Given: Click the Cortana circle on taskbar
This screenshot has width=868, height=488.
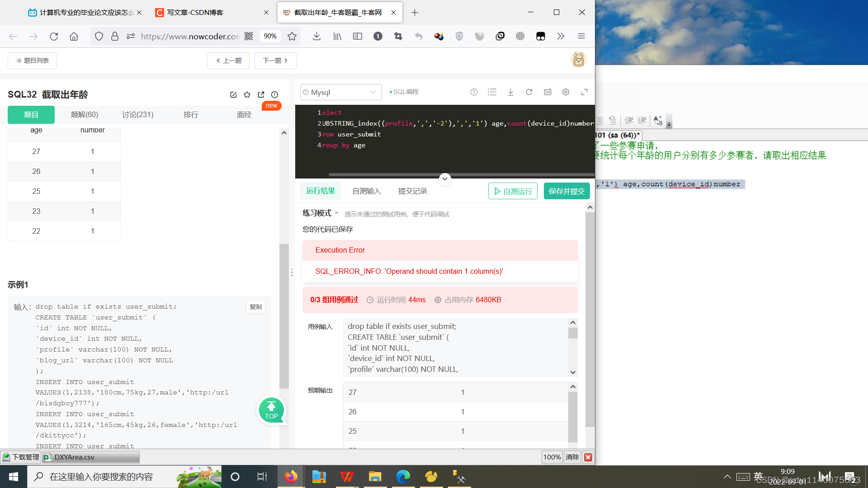Looking at the screenshot, I should pos(235,477).
